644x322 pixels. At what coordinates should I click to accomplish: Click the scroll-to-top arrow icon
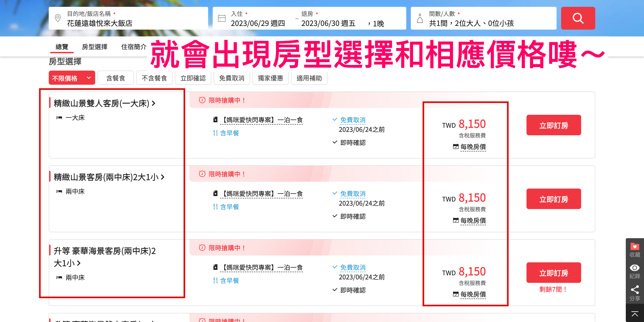(634, 313)
